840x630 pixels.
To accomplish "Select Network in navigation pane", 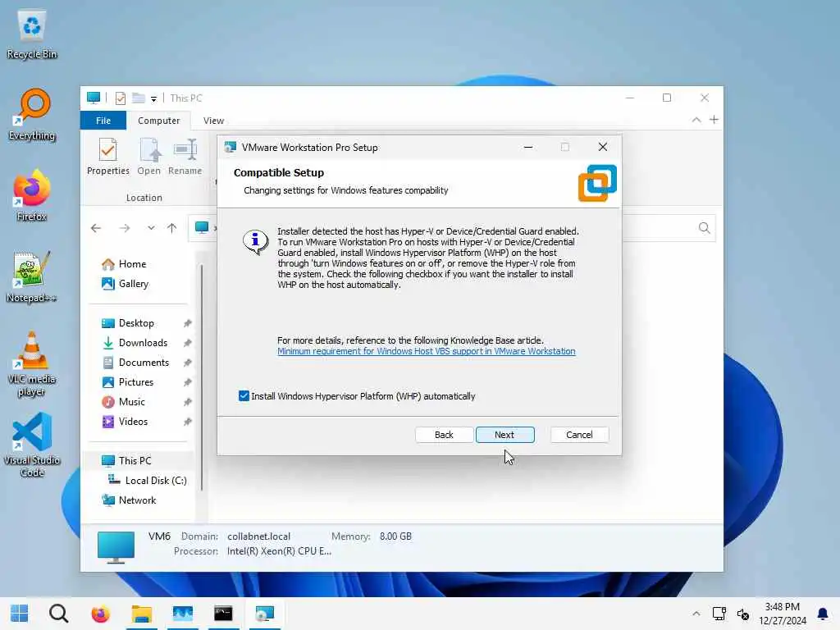I will (129, 500).
